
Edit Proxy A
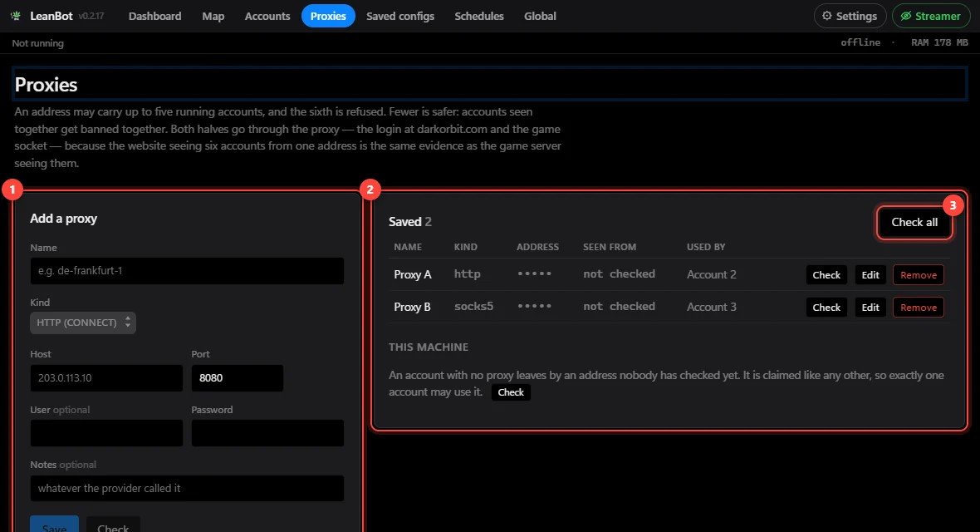tap(870, 275)
